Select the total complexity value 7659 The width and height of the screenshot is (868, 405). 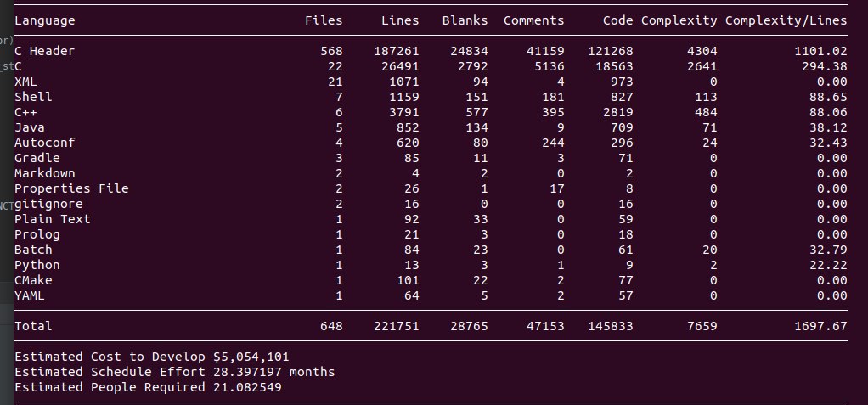[702, 326]
